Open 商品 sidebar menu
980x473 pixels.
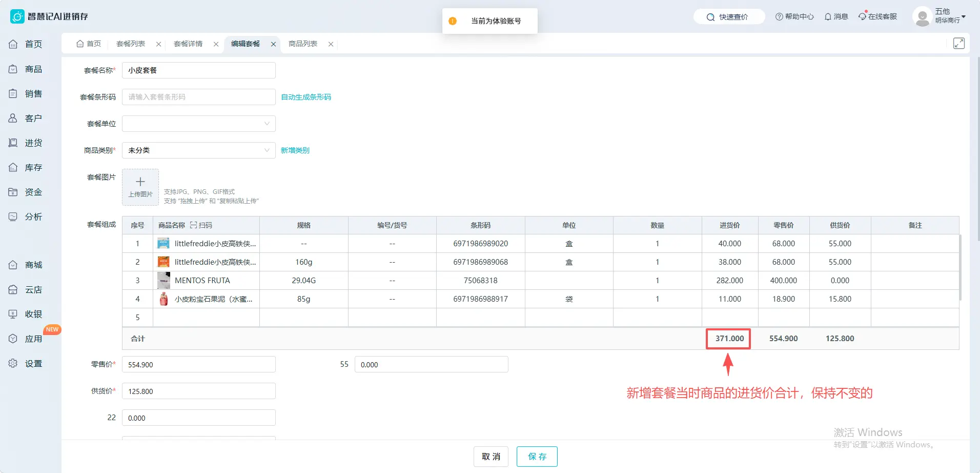(x=26, y=69)
